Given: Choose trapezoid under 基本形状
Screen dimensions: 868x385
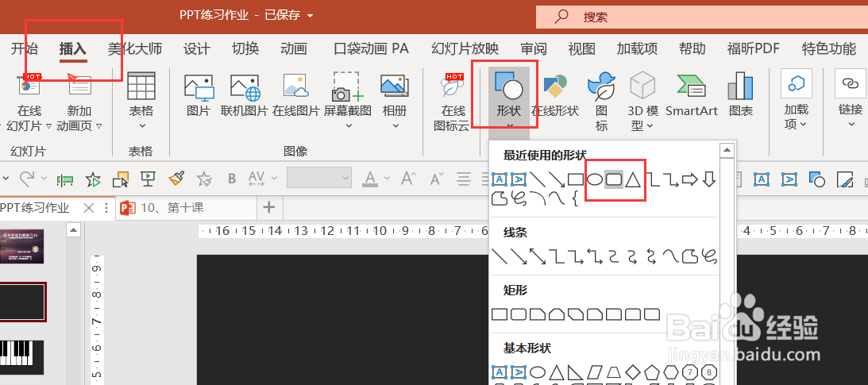Looking at the screenshot, I should tap(614, 372).
